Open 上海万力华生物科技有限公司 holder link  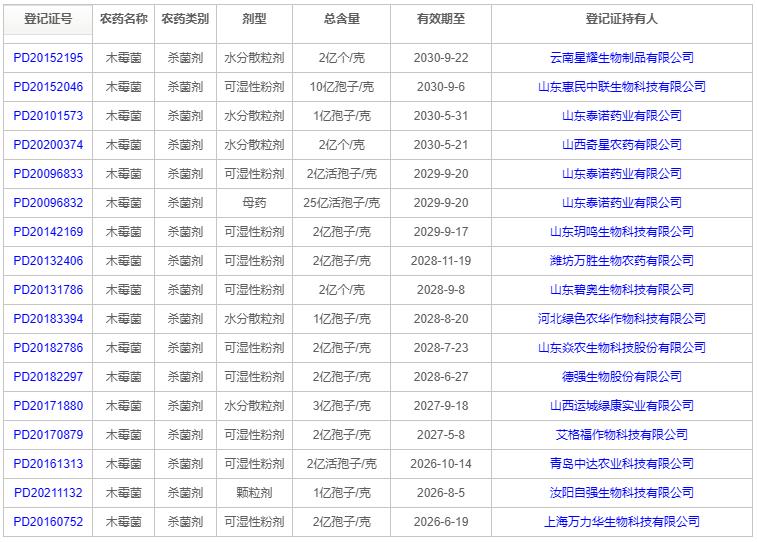pos(622,522)
